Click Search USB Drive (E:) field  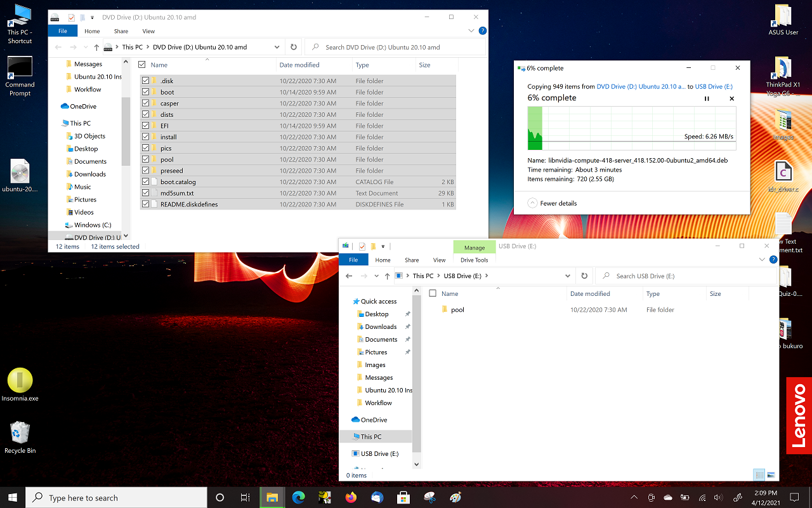tap(686, 276)
